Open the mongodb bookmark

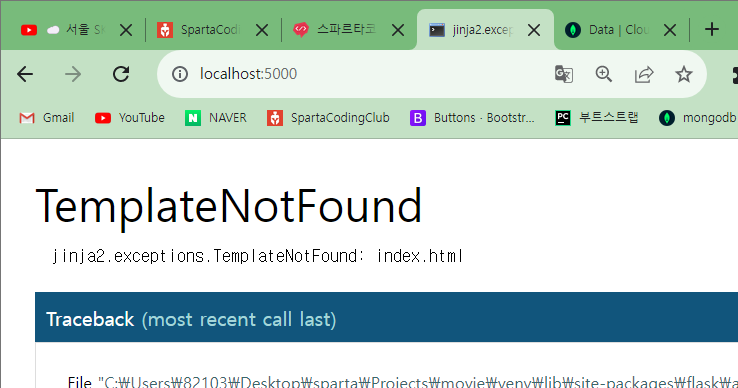[x=698, y=118]
